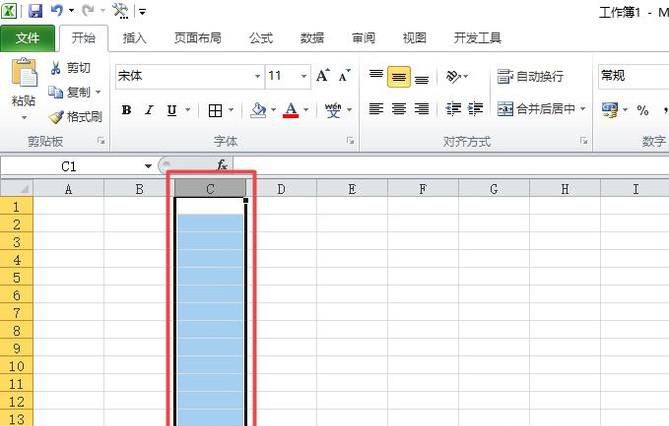Click inside the formula bar

(451, 166)
